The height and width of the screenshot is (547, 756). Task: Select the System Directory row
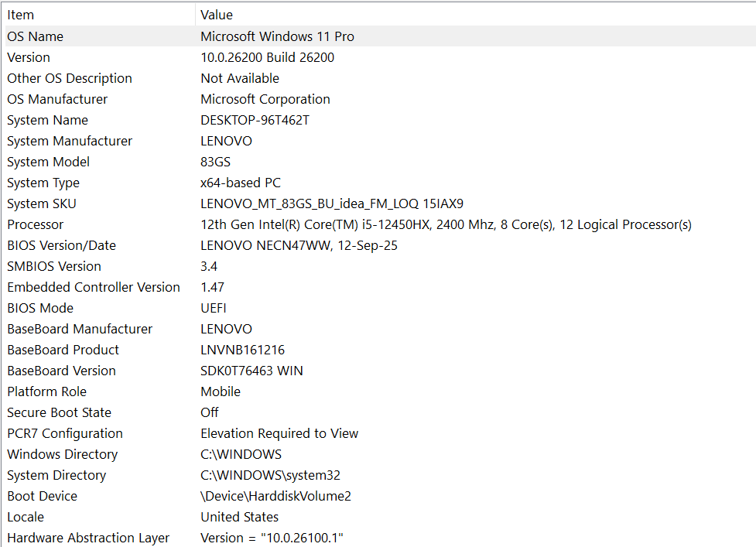coord(381,475)
